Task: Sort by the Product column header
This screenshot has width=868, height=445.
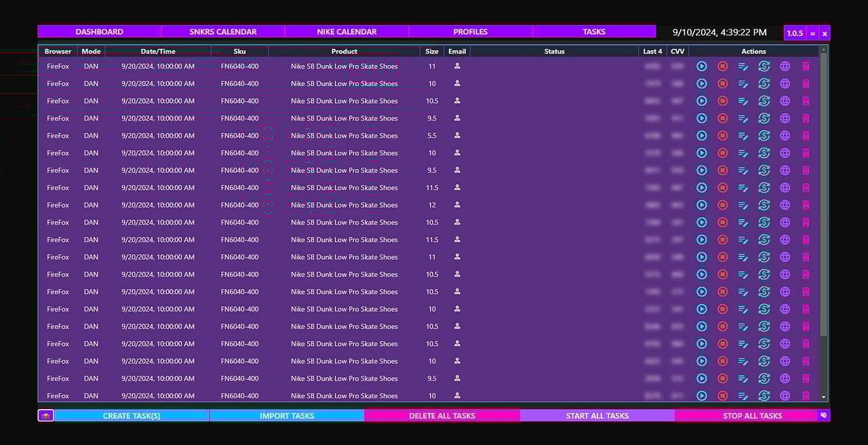Action: 344,51
